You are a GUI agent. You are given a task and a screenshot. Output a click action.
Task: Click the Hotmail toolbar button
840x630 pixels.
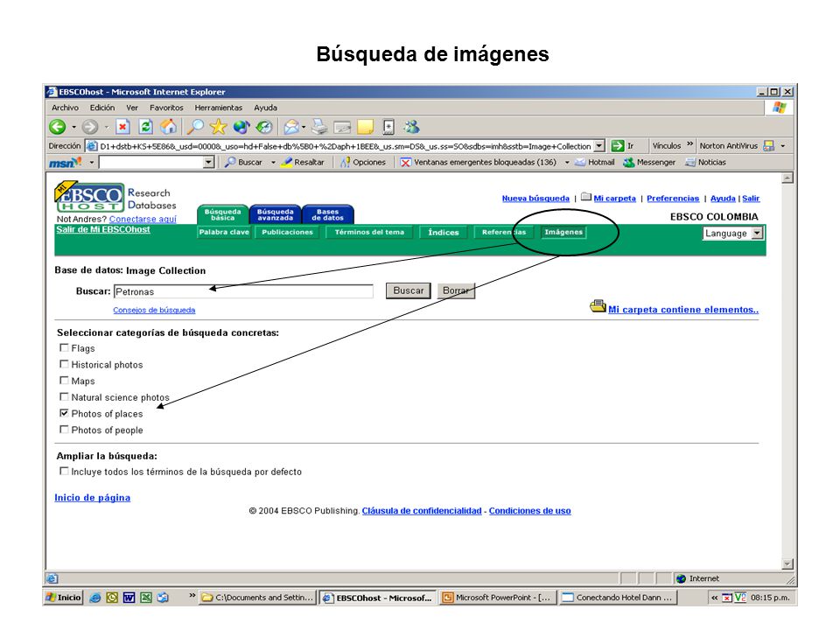[595, 163]
